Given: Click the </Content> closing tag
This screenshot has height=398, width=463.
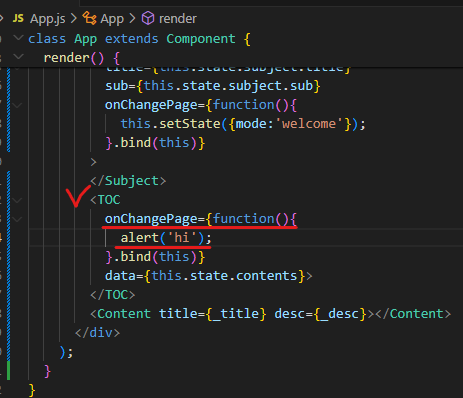Looking at the screenshot, I should pyautogui.click(x=413, y=314).
